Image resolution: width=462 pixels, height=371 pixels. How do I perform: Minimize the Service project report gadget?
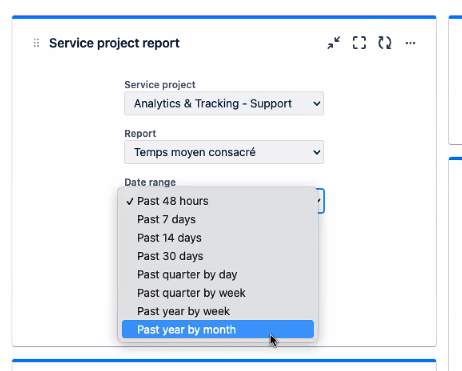333,43
